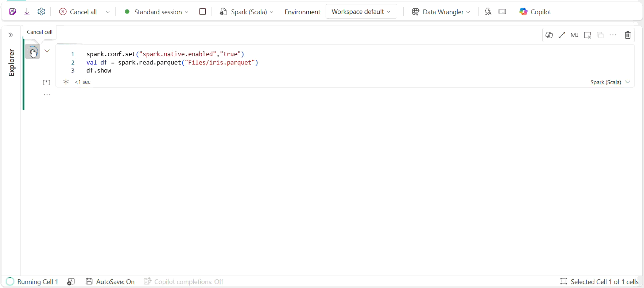Viewport: 644px width, 288px height.
Task: Click Selected Cell 1 of 1 cells
Action: pyautogui.click(x=599, y=281)
